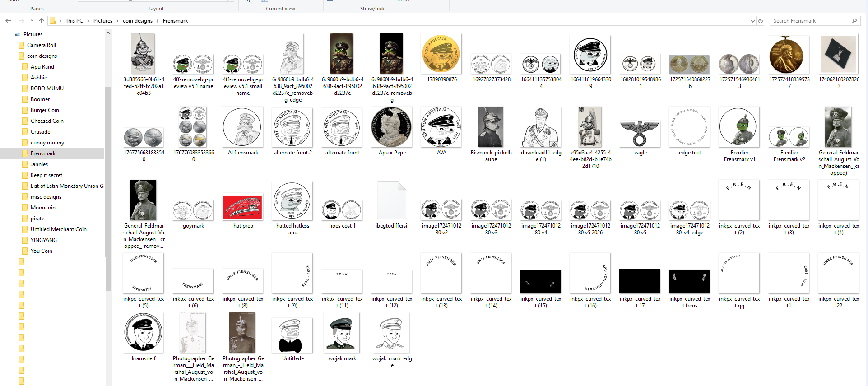Open the Crusader folder icon

(25, 132)
